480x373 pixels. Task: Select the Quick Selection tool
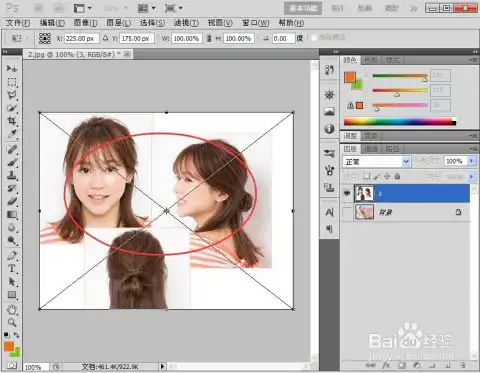pos(12,108)
